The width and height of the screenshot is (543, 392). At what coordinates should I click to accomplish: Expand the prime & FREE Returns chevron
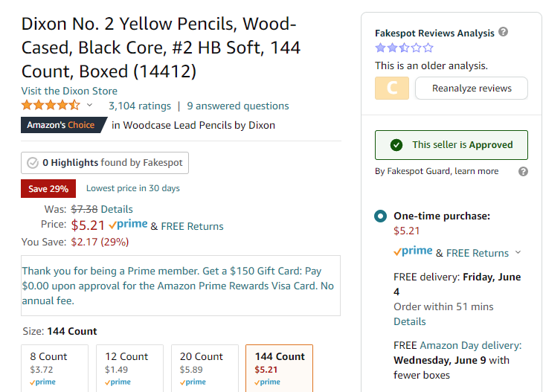point(518,252)
